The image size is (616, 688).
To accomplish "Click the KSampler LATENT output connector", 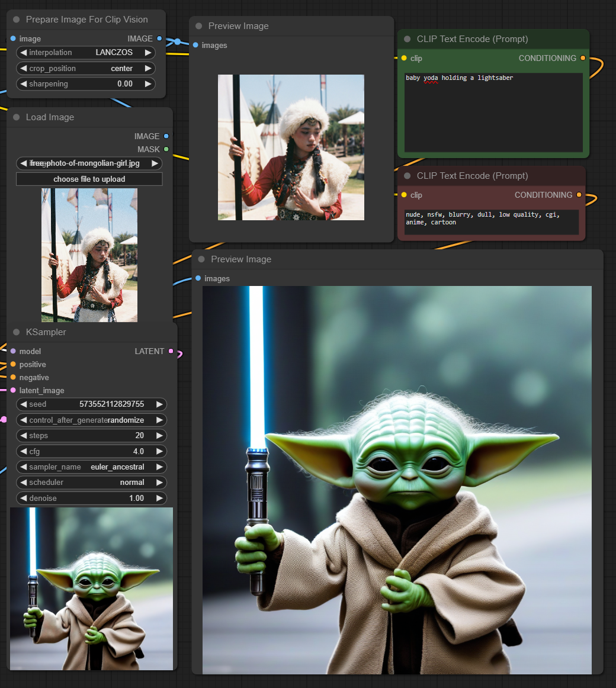I will (x=171, y=351).
